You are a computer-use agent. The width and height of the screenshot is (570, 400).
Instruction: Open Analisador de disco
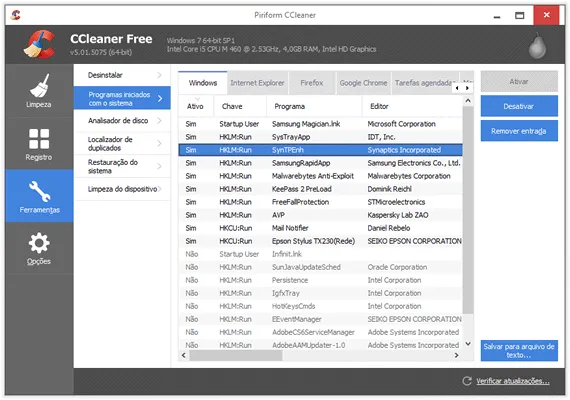click(x=123, y=121)
